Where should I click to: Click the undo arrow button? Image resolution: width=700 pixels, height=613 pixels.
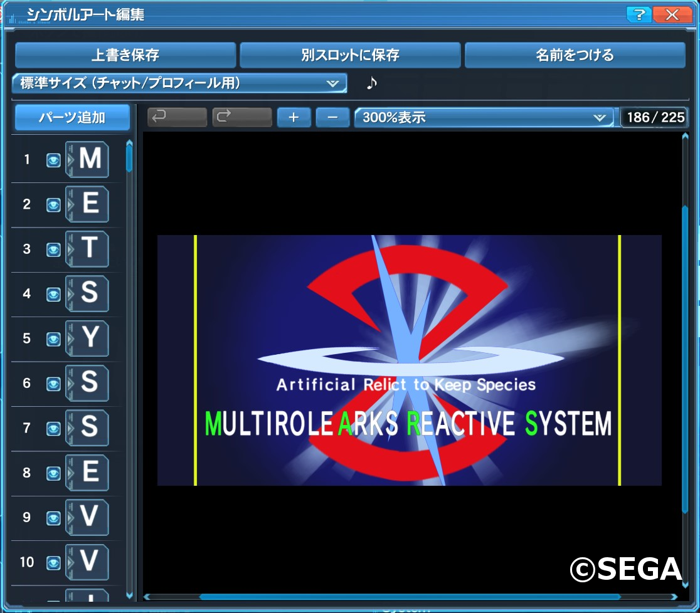[x=177, y=117]
